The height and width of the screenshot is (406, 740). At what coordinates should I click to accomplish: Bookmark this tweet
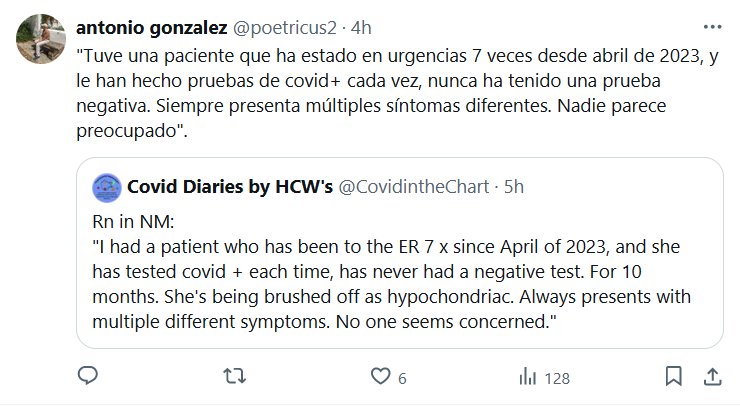(x=675, y=376)
